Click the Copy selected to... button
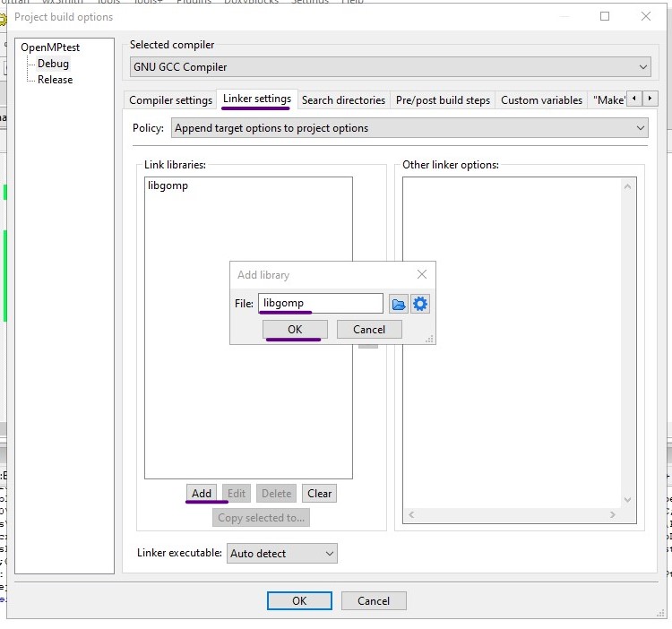Image resolution: width=672 pixels, height=629 pixels. pos(261,518)
